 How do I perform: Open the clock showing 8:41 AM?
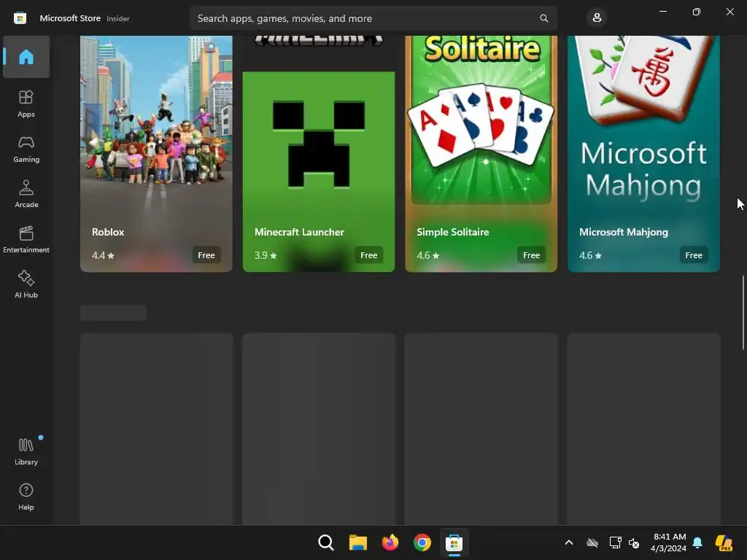point(669,542)
